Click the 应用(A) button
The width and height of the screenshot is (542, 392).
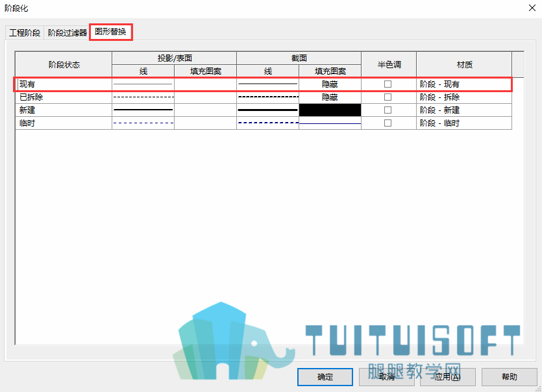point(448,377)
